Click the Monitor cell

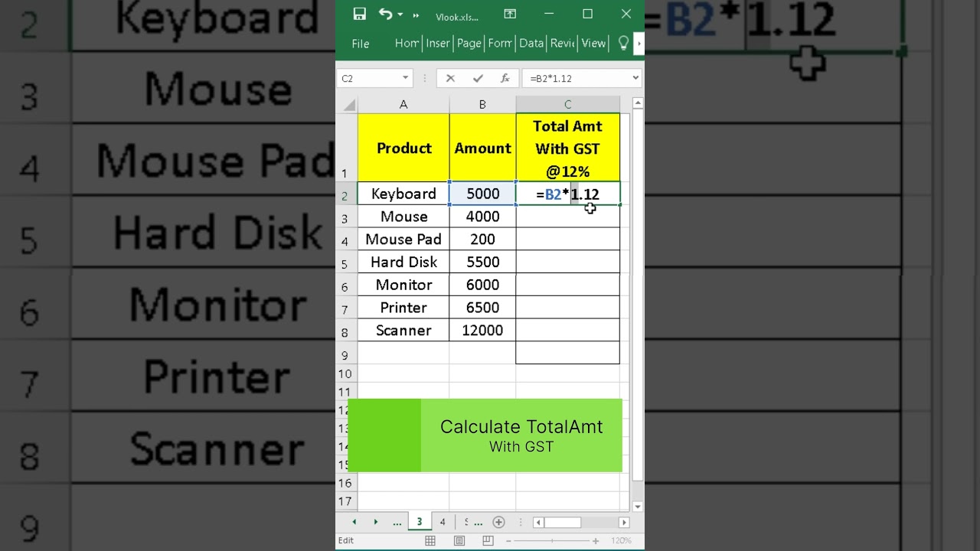(403, 285)
